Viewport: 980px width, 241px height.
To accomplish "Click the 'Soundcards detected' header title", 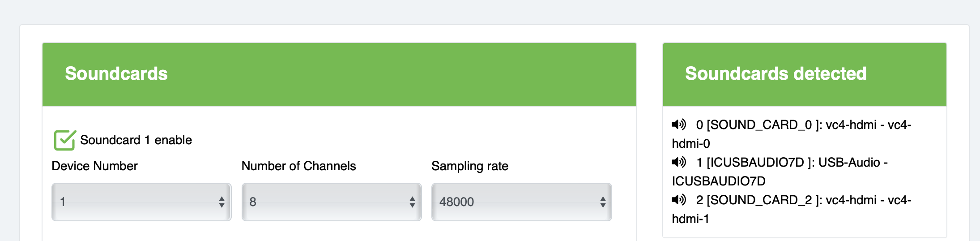I will [775, 74].
